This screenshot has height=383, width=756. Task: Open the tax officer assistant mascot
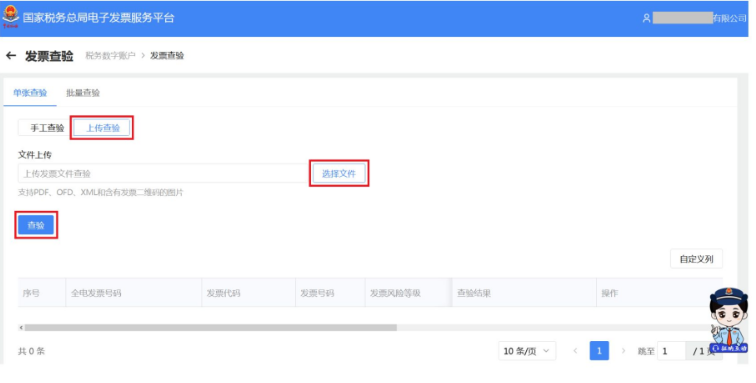(x=729, y=320)
